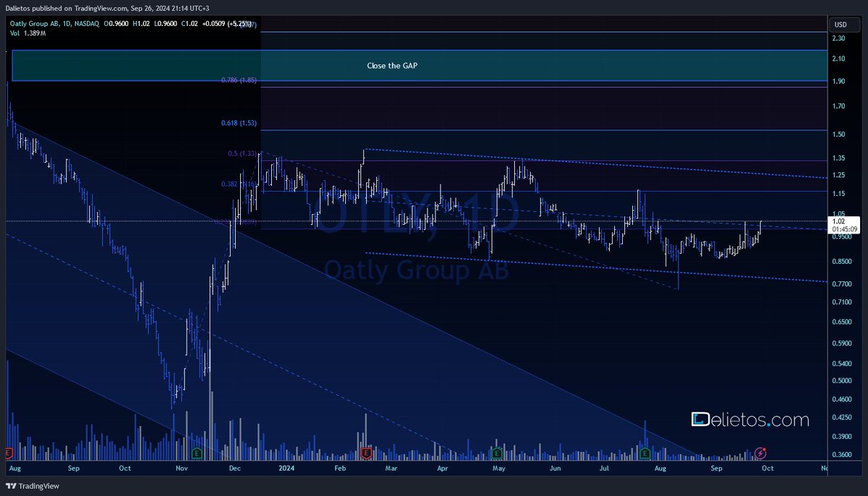The width and height of the screenshot is (868, 496).
Task: Click the Vol 1.389M volume readout
Action: pos(30,34)
